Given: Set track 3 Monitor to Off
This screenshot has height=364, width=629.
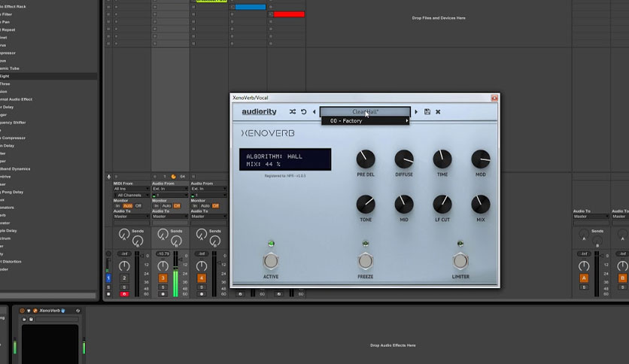Looking at the screenshot, I should click(x=177, y=205).
